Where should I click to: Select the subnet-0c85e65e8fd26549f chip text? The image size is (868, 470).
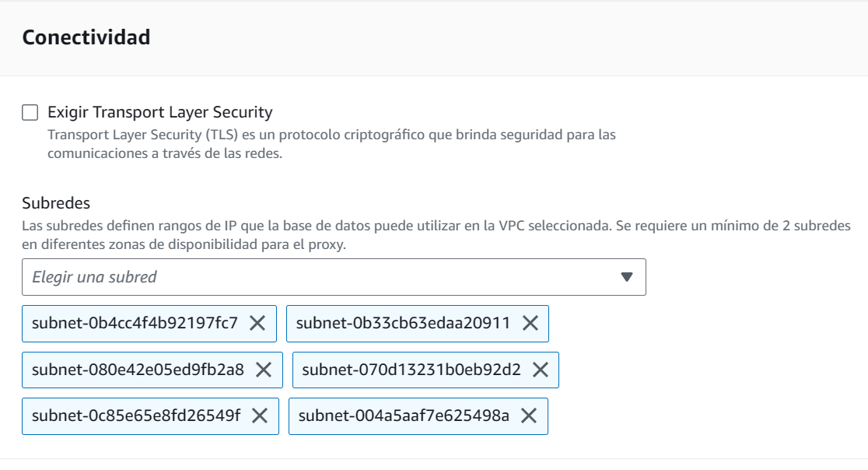coord(136,416)
